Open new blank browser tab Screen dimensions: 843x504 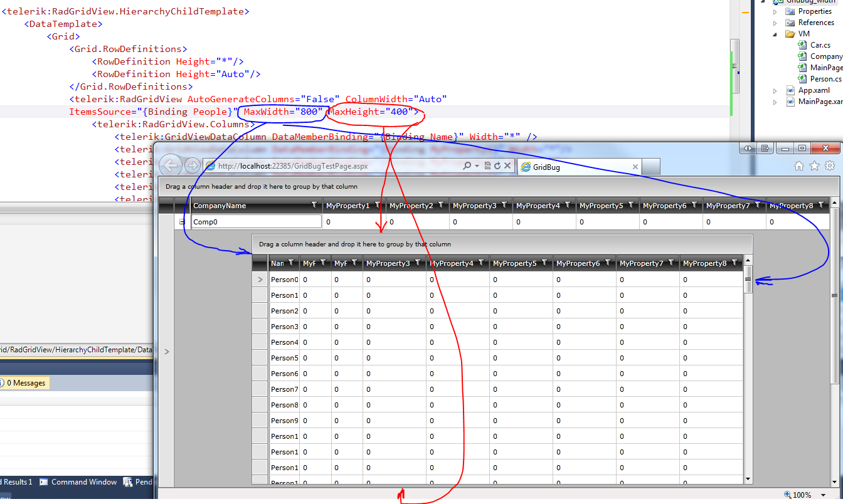[651, 167]
